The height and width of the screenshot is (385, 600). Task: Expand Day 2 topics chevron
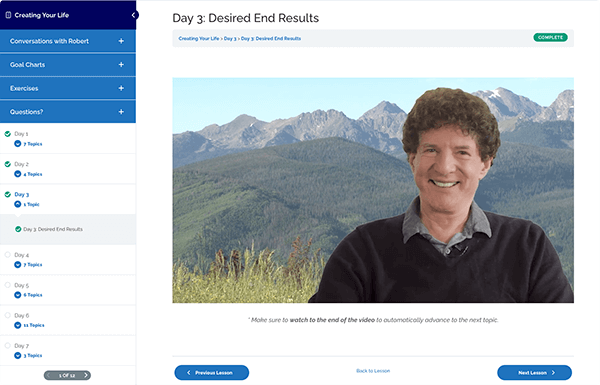(x=18, y=174)
